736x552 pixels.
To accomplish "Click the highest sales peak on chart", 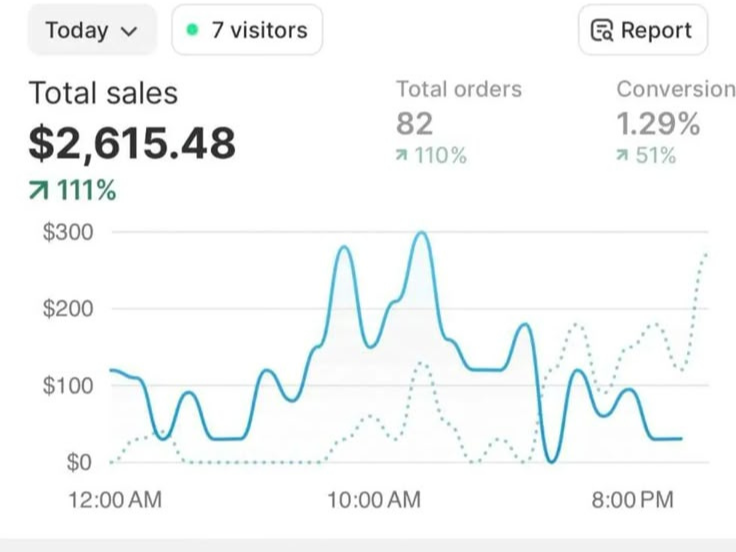I will (421, 234).
